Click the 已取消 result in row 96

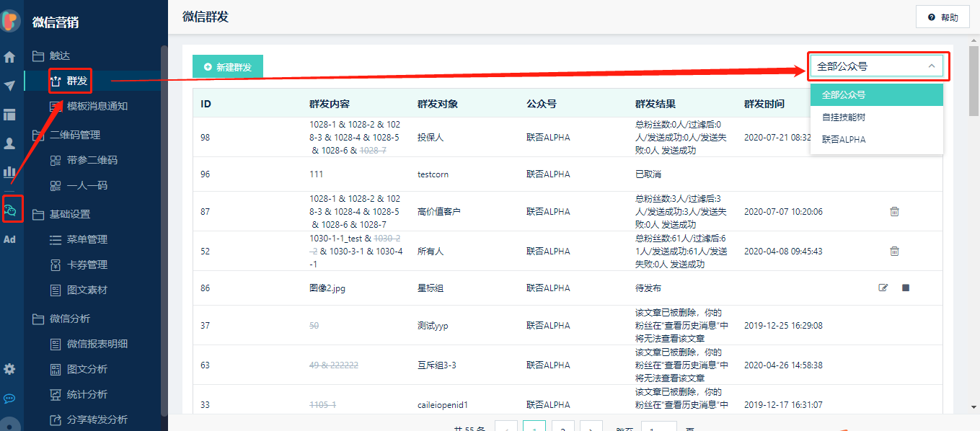[x=648, y=174]
